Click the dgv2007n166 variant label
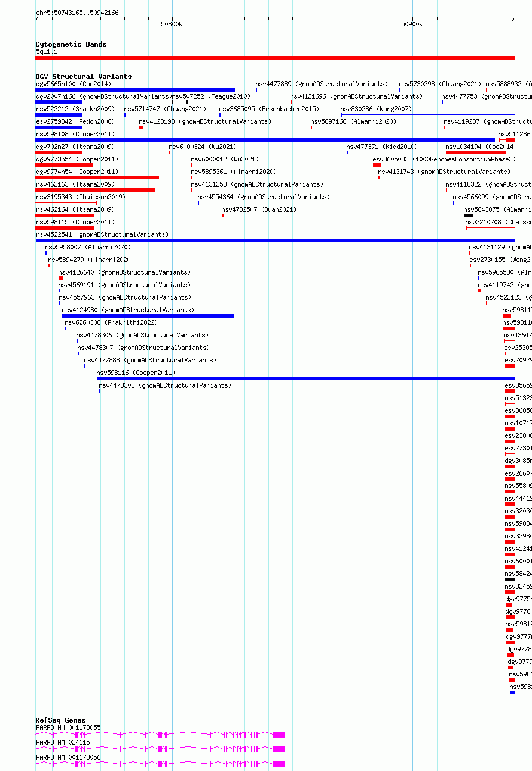 click(103, 96)
